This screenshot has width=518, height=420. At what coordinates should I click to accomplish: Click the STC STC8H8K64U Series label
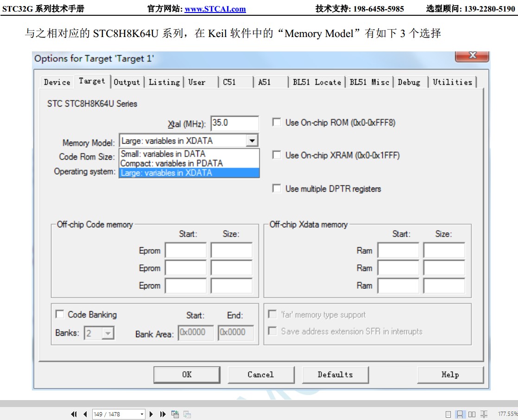92,104
